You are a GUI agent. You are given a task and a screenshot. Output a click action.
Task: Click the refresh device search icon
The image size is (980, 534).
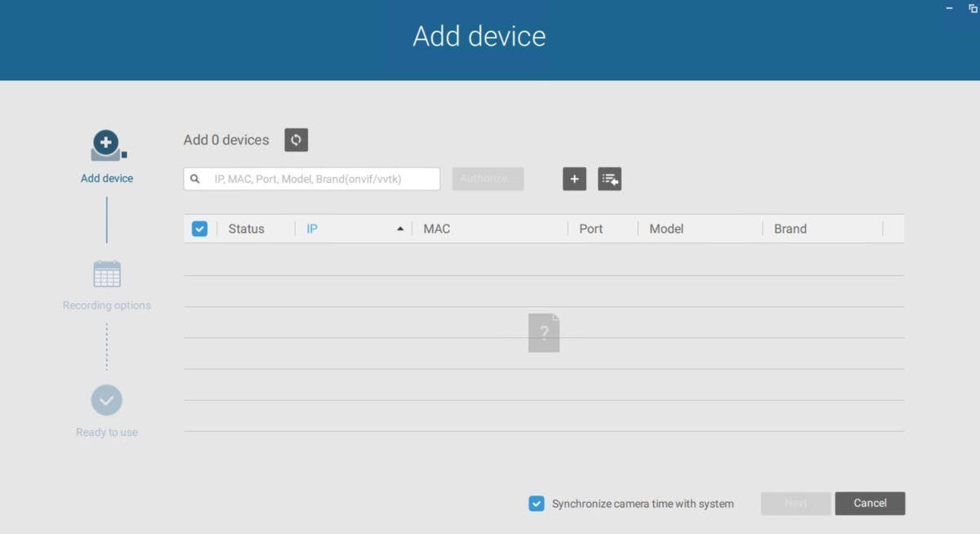click(x=296, y=140)
